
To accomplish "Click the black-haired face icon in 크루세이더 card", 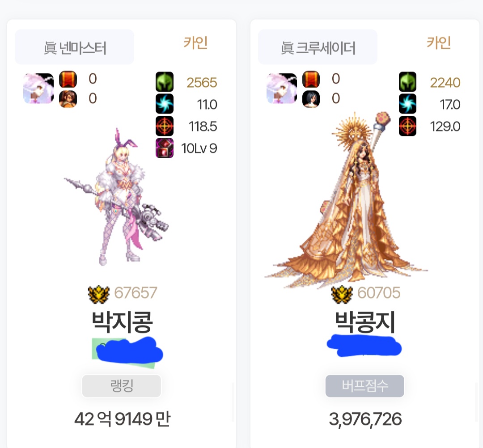I will [311, 99].
